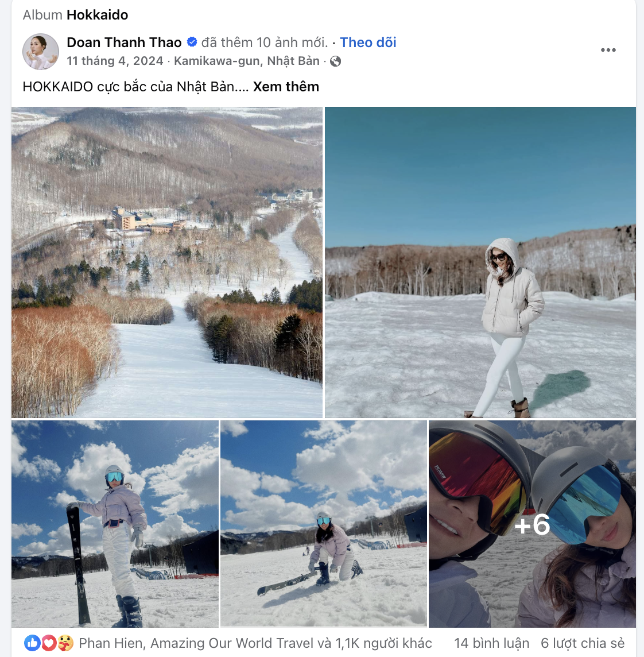
Task: Click the red heart reaction icon
Action: (49, 643)
